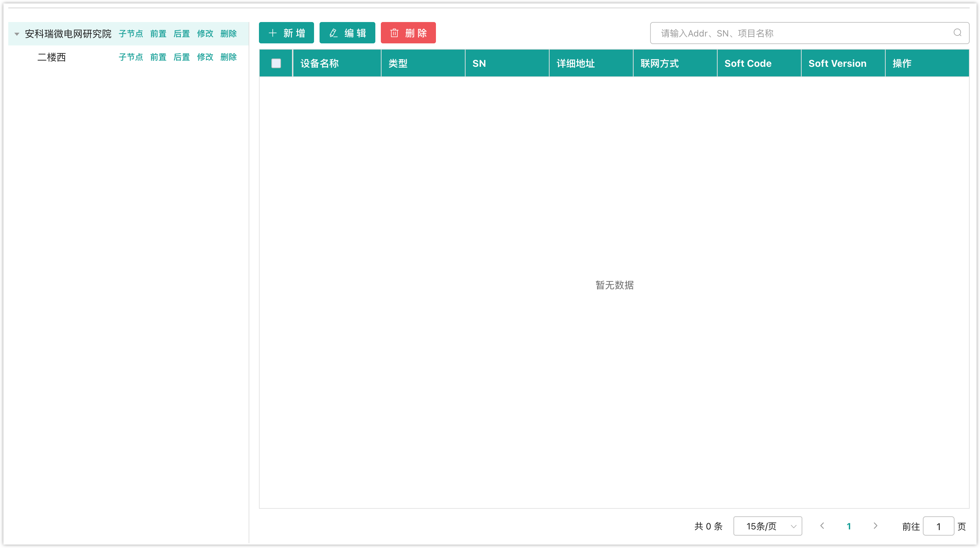Click the red 删除 delete button
980x548 pixels.
(408, 33)
